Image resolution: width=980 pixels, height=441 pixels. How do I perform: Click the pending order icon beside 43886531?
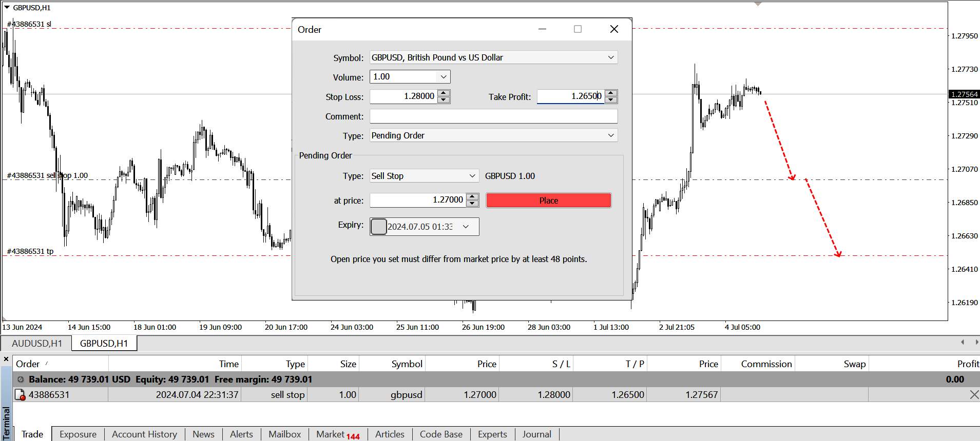coord(20,395)
